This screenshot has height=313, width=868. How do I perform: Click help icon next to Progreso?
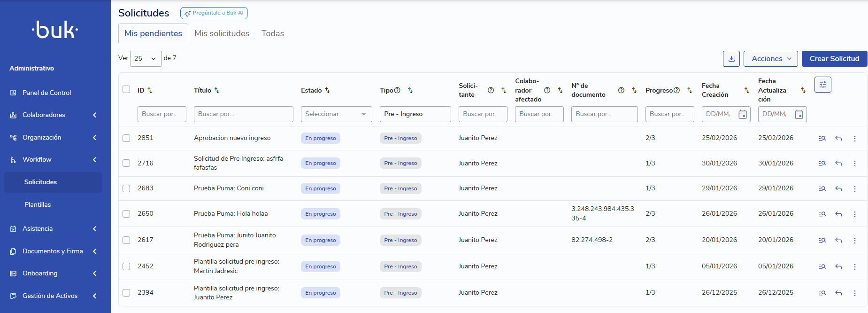[x=676, y=90]
